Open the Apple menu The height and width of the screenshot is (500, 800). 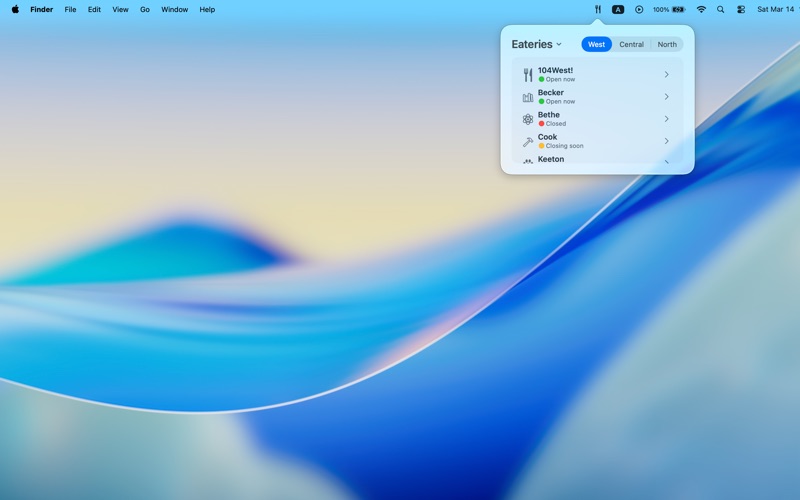click(x=15, y=9)
